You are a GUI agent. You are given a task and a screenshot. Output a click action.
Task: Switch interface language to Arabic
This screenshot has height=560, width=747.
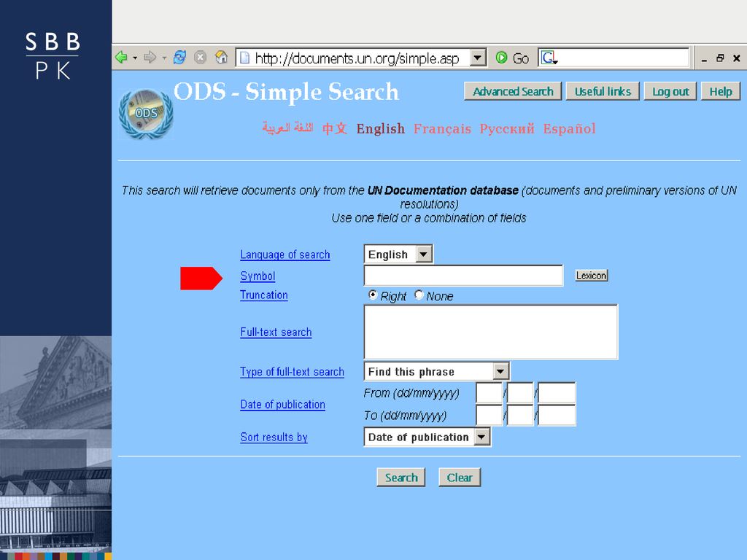click(x=287, y=128)
